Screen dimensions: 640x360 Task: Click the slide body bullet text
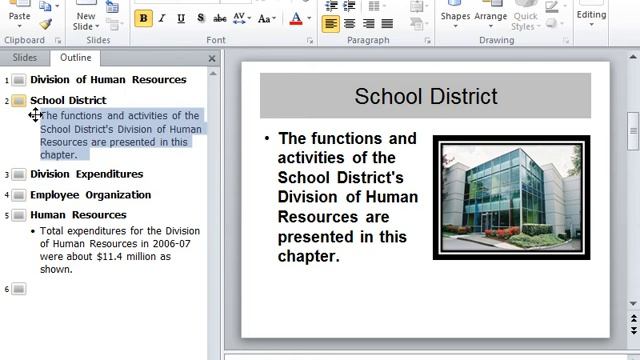(x=347, y=197)
